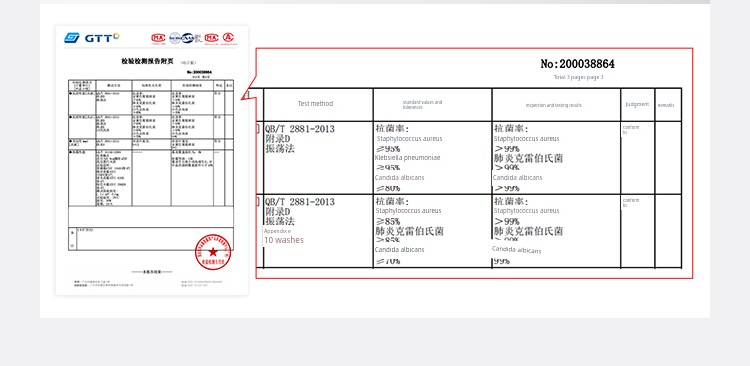Image resolution: width=750 pixels, height=366 pixels.
Task: Click QB/T 2881-2013 in the 10 washes row
Action: point(300,202)
